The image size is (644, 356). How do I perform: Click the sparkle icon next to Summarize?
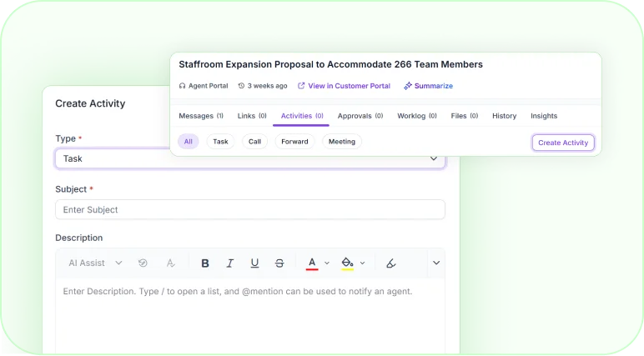407,86
